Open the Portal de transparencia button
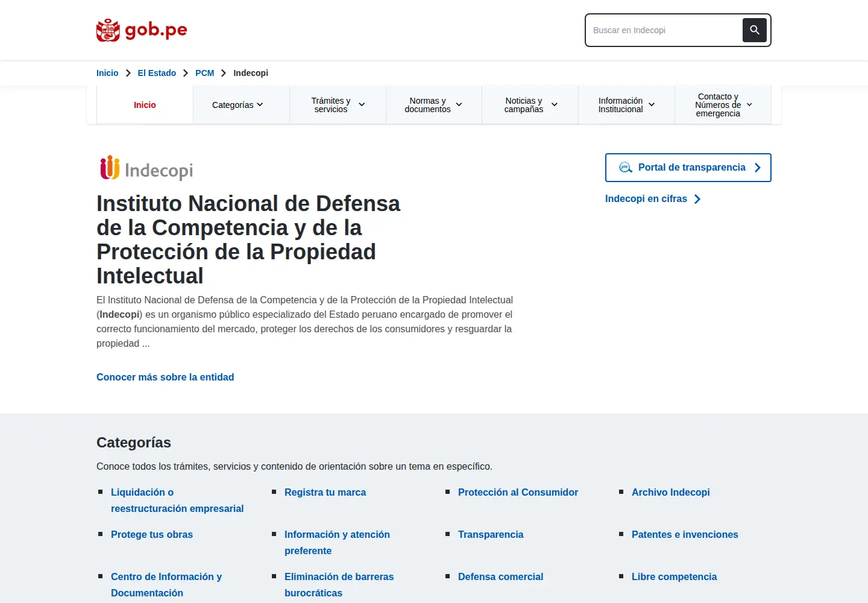Viewport: 868px width, 603px height. point(688,168)
